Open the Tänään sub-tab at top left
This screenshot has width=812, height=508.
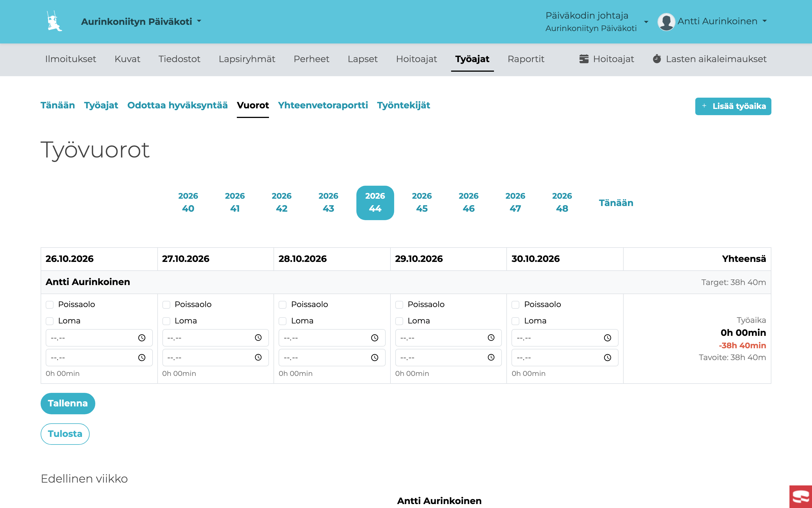point(58,105)
